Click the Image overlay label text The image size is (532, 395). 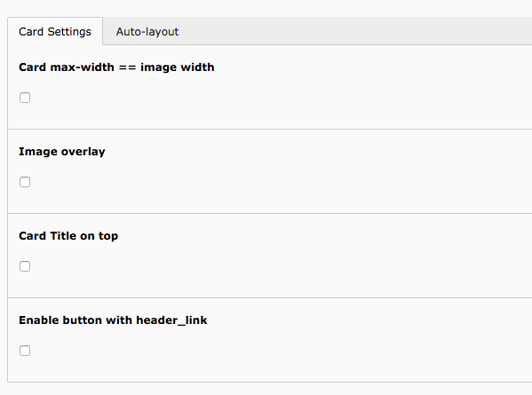pyautogui.click(x=62, y=152)
